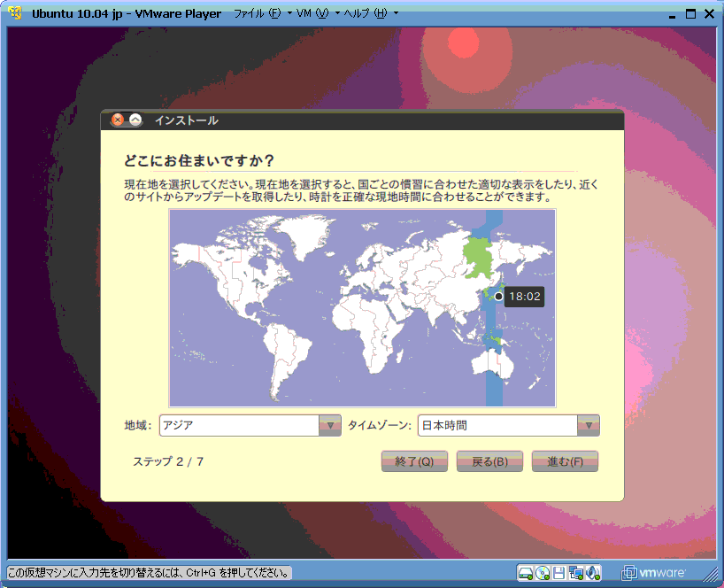Maximize the VMware Player window
Viewport: 724px width, 588px height.
tap(690, 14)
